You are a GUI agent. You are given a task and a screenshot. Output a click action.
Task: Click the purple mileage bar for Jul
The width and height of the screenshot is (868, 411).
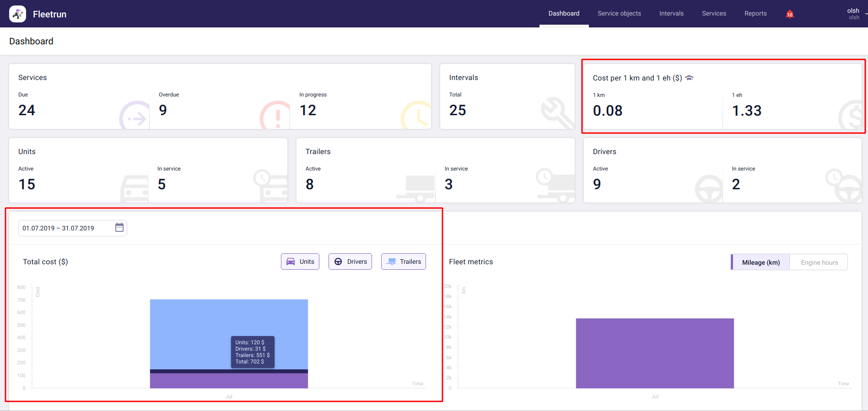point(654,353)
